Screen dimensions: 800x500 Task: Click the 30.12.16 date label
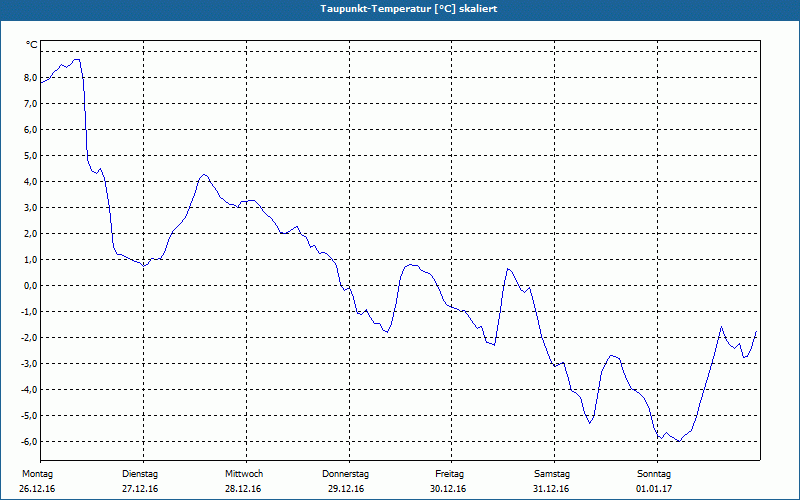[x=448, y=489]
